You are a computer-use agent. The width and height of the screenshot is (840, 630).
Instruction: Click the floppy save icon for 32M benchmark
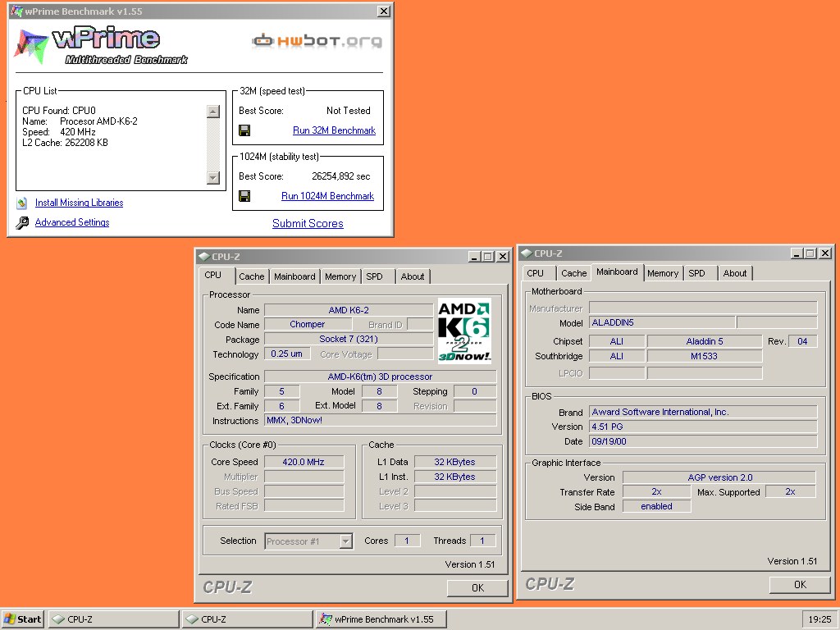[244, 130]
